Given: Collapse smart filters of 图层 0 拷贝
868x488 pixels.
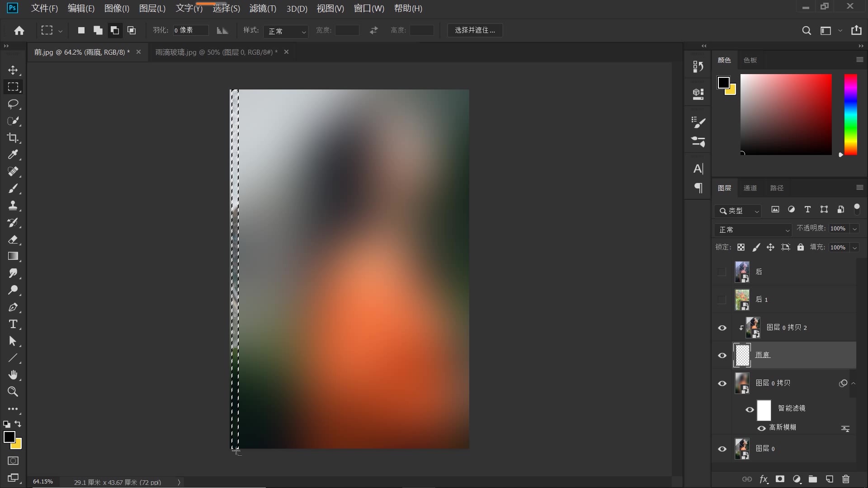Looking at the screenshot, I should (x=854, y=383).
